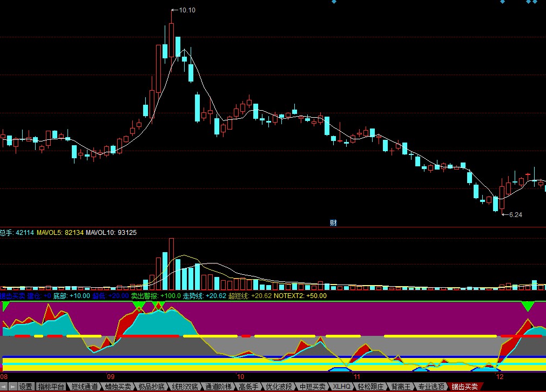
Task: Open the 指标平台 indicator platform
Action: (51, 387)
